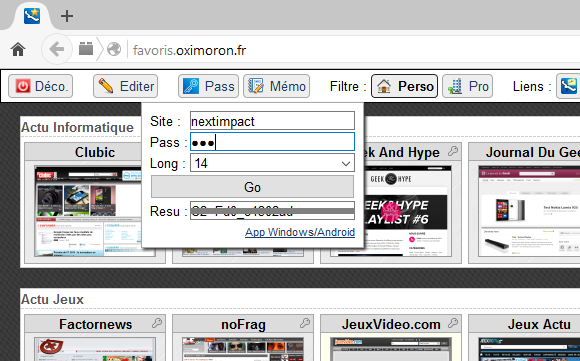
Task: Click the key icon next to JeuxVideo.com
Action: click(x=453, y=323)
